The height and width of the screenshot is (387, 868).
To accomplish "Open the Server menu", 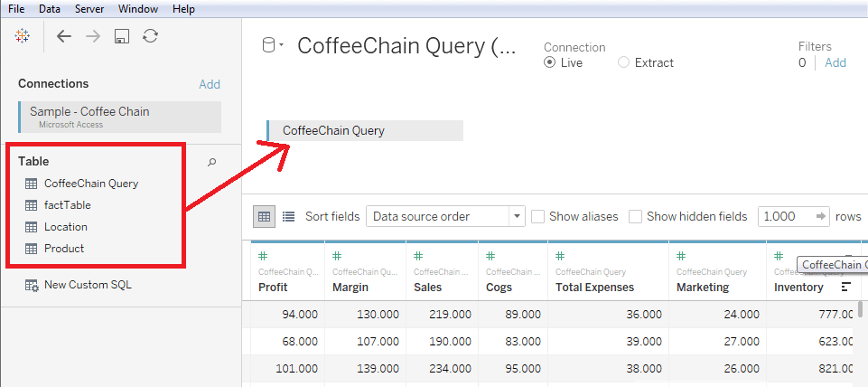I will 89,9.
